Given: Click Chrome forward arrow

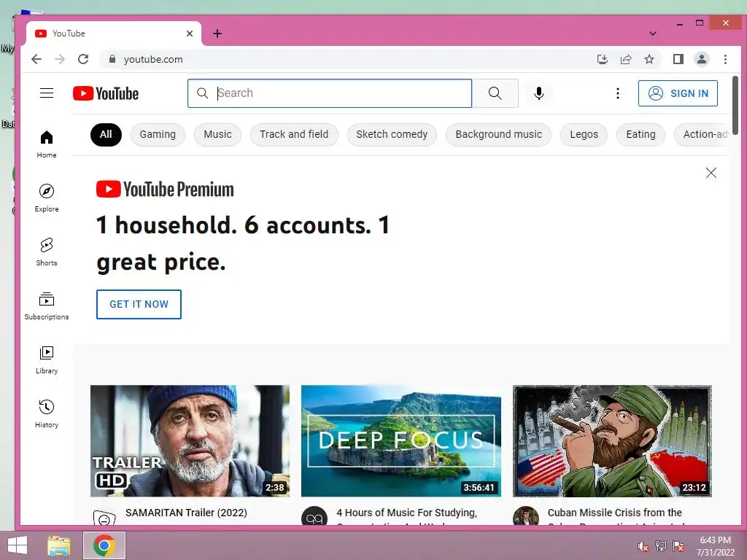Looking at the screenshot, I should [x=60, y=59].
